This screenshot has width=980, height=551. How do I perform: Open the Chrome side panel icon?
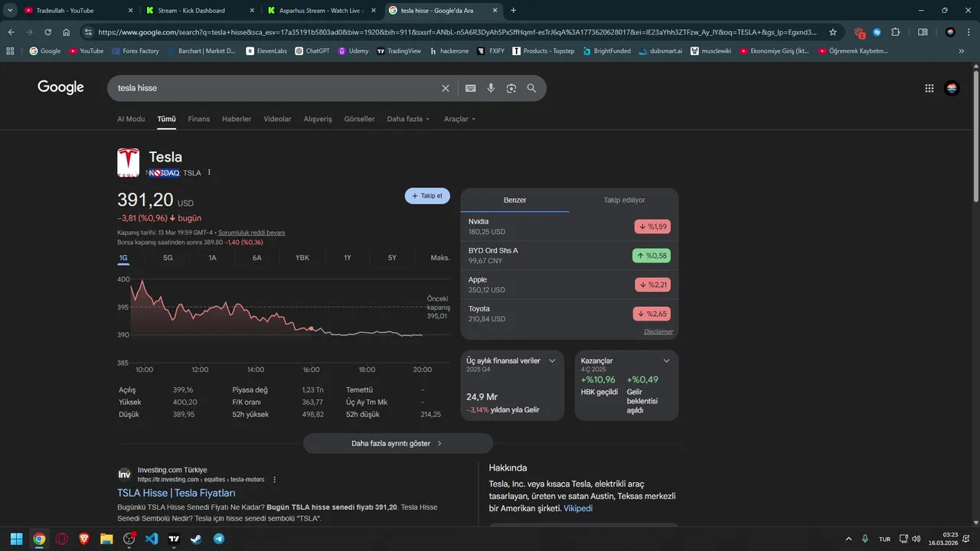tap(923, 32)
